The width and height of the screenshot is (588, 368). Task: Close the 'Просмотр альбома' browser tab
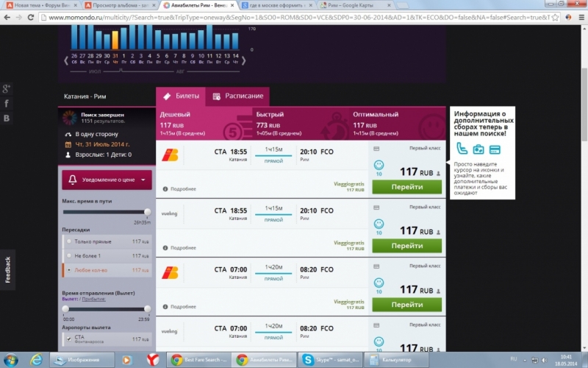point(154,5)
